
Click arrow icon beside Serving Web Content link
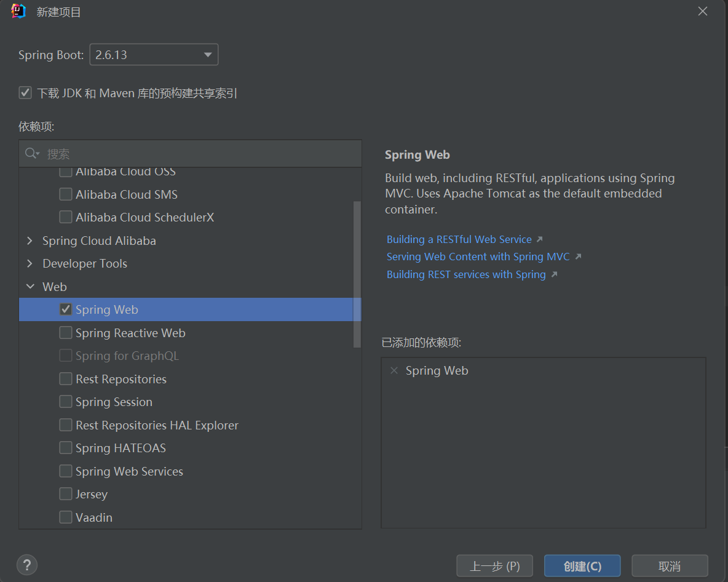[x=578, y=257]
